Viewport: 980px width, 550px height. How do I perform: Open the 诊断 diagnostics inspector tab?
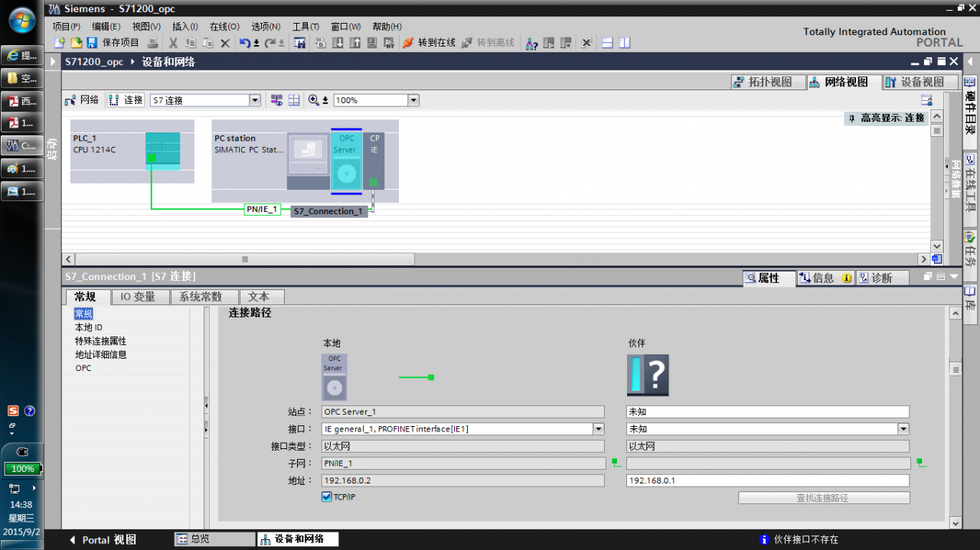(881, 278)
